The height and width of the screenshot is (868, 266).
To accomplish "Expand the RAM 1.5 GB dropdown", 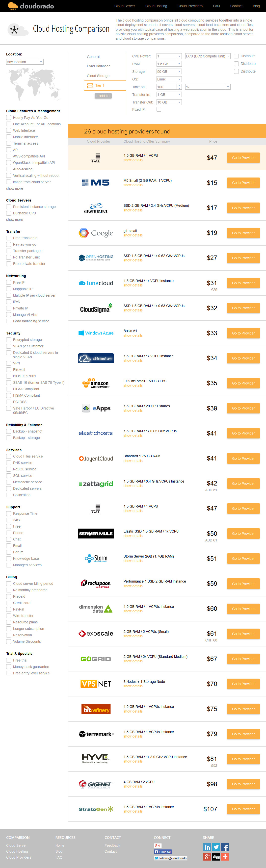I will click(169, 64).
